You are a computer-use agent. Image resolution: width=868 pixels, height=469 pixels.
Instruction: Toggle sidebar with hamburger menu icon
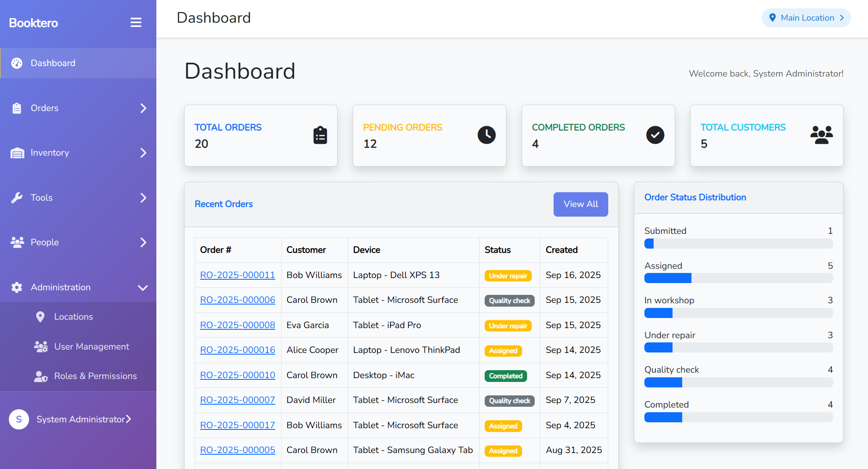pos(136,22)
